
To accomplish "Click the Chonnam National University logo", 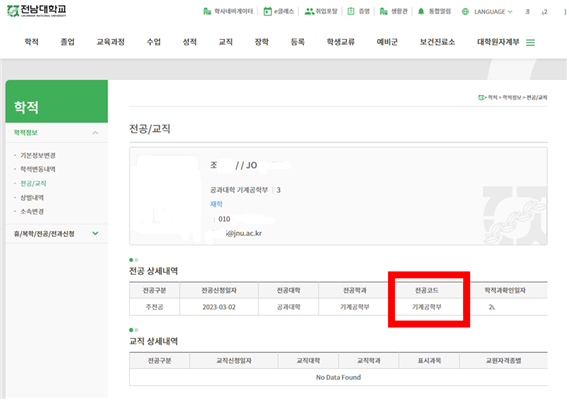I will click(x=37, y=11).
